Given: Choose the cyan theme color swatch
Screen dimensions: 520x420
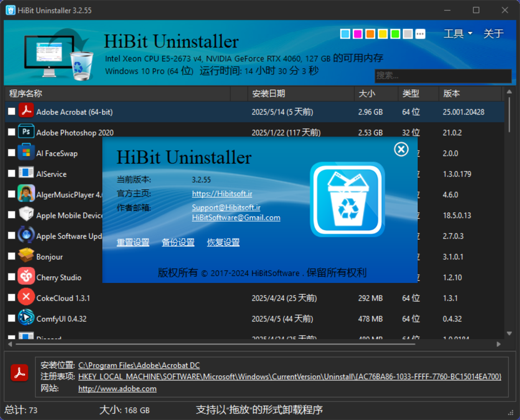Looking at the screenshot, I should click(345, 34).
